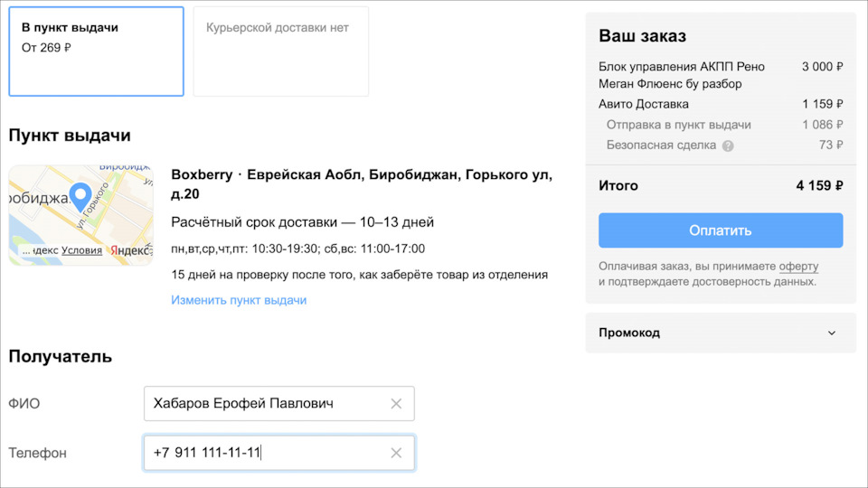Clear the Телефон phone number field
This screenshot has height=488, width=868.
pos(396,453)
